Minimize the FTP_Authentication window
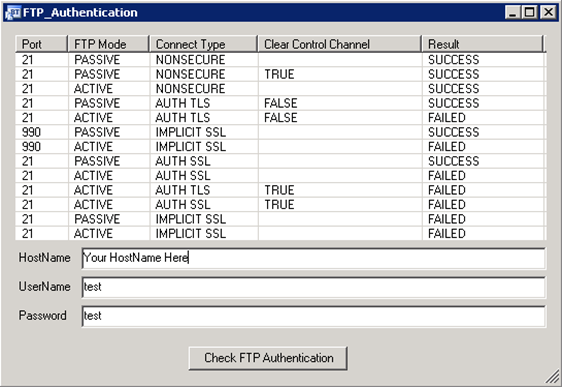This screenshot has width=562, height=387. click(x=513, y=13)
